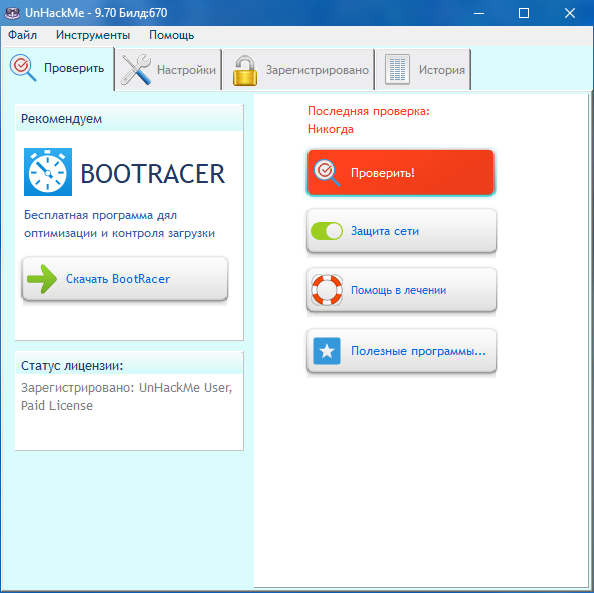This screenshot has width=594, height=593.
Task: Close the UnHackMe window
Action: (x=569, y=13)
